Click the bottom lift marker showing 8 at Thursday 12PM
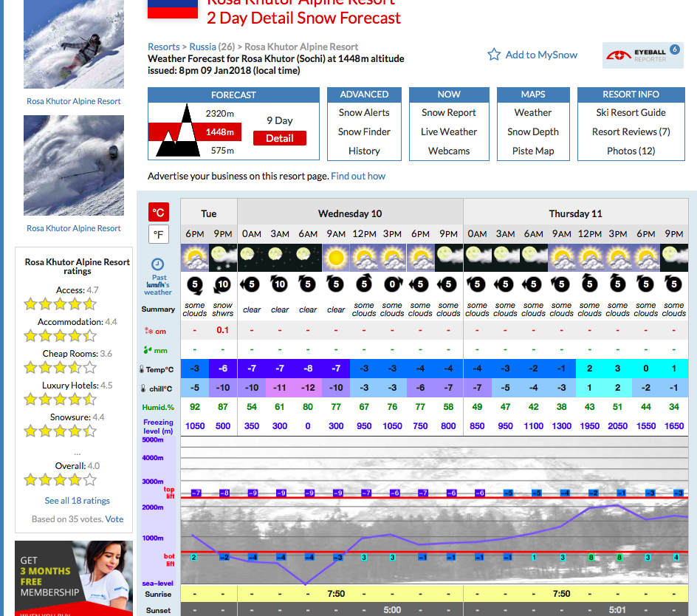Viewport: 697px width, 616px height. (591, 558)
